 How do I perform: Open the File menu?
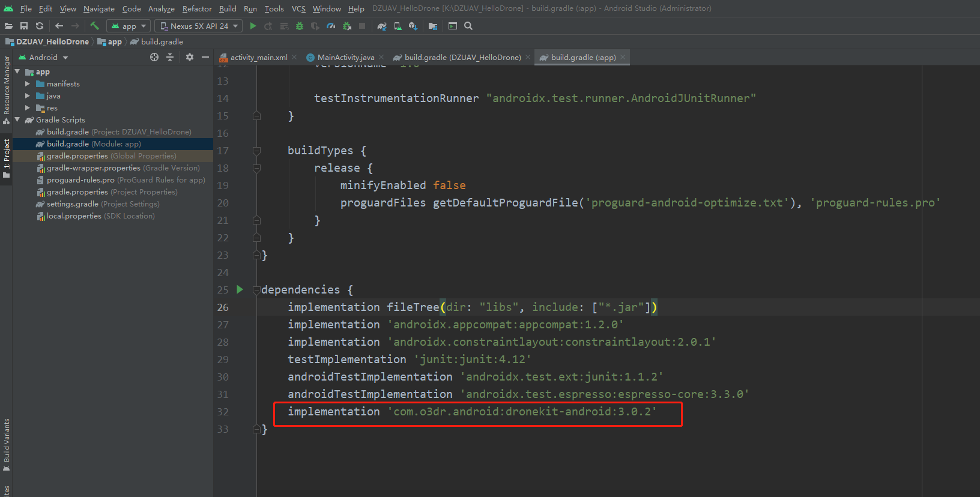coord(26,8)
